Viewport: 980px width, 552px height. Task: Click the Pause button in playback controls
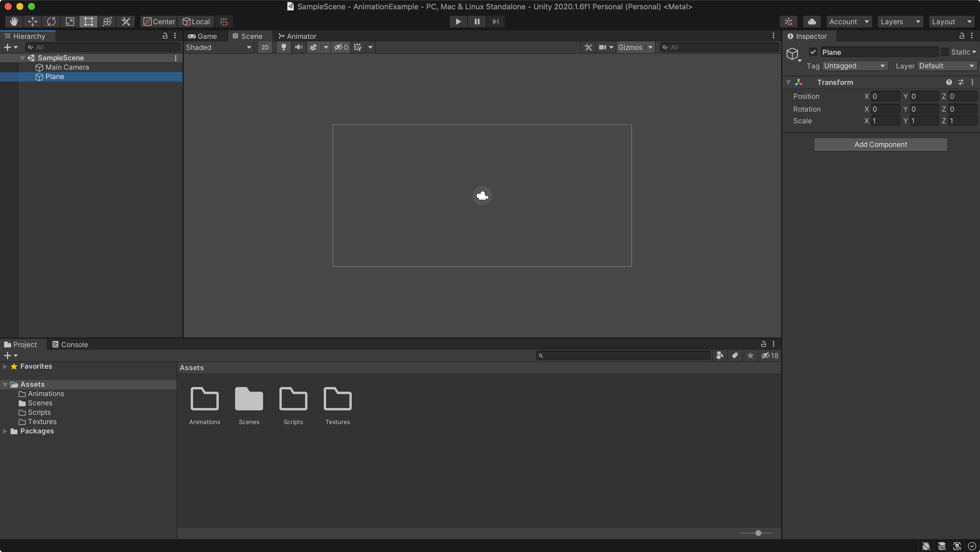point(477,21)
